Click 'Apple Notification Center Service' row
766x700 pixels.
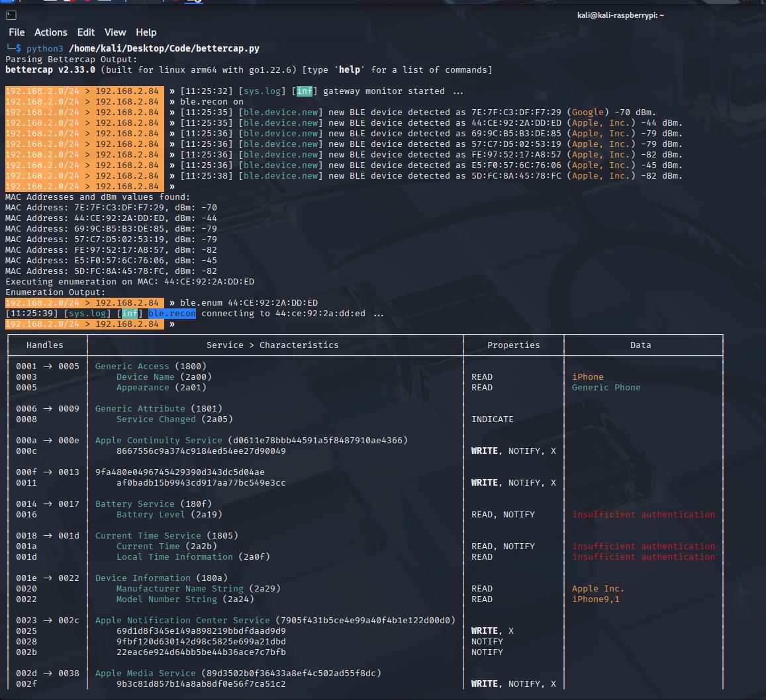(275, 621)
